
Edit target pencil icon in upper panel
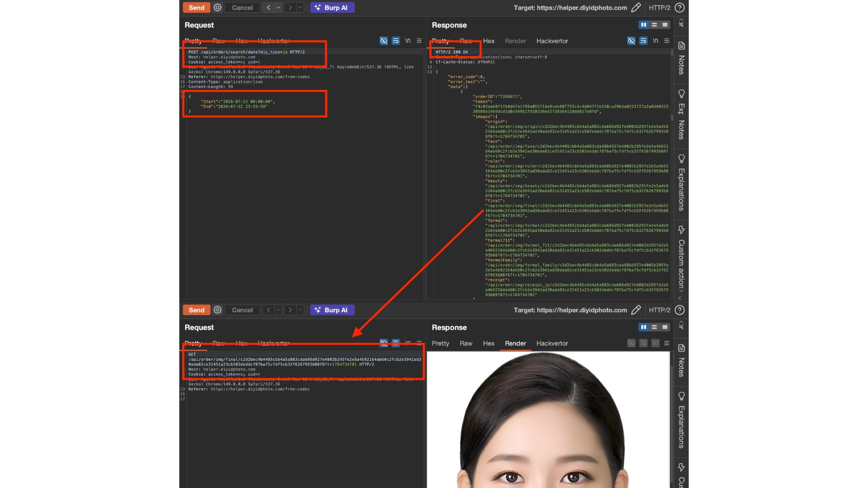pos(636,8)
